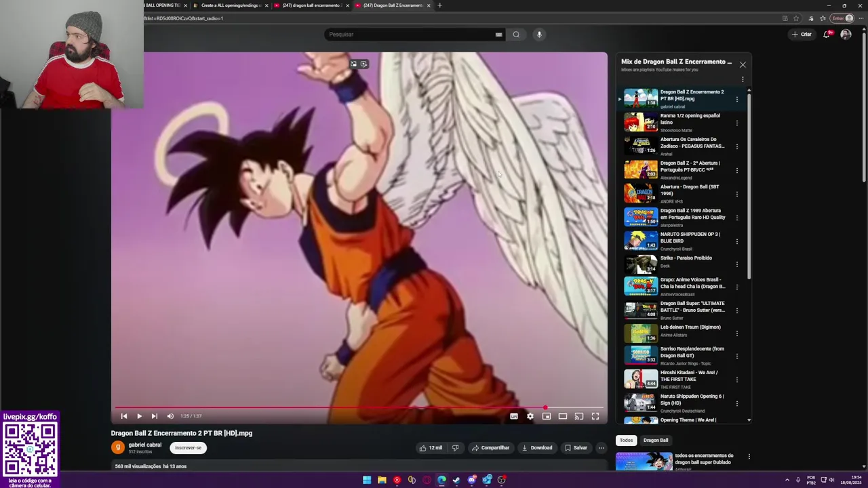Image resolution: width=868 pixels, height=488 pixels.
Task: Click the Criar create button
Action: pyautogui.click(x=802, y=35)
